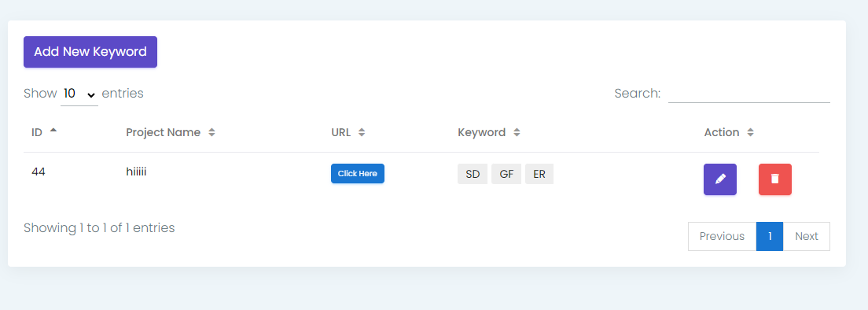Screen dimensions: 868x310
Task: Click the Project Name sort arrows
Action: (x=211, y=132)
